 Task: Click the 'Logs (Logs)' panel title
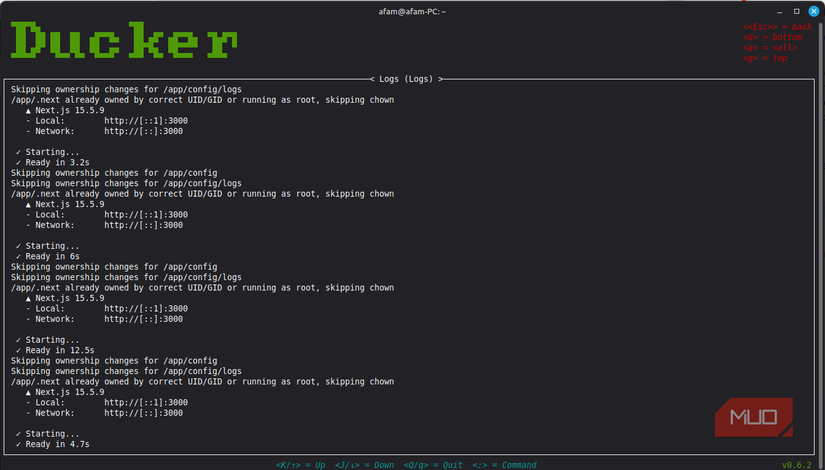(406, 79)
